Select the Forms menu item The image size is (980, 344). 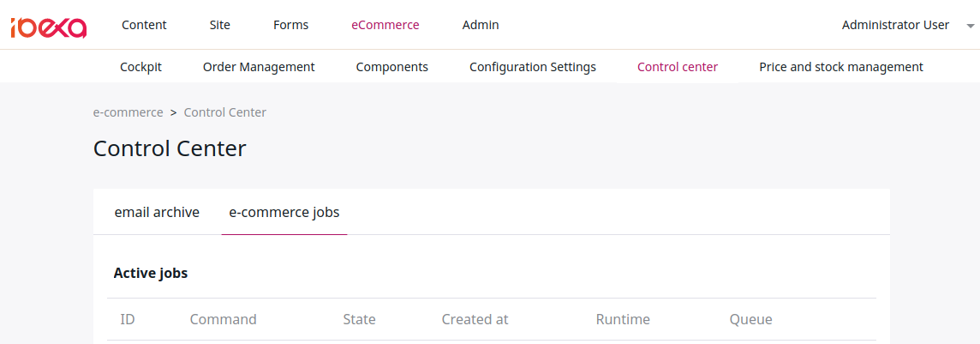[x=290, y=25]
